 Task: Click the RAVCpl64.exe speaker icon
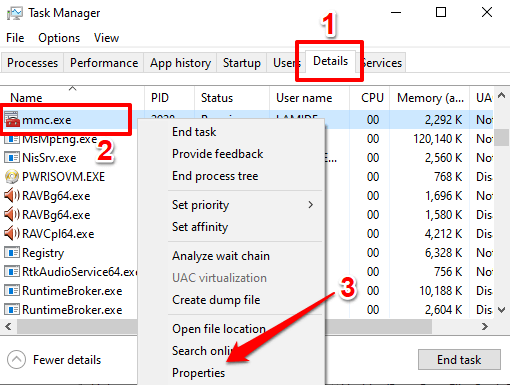(x=12, y=233)
